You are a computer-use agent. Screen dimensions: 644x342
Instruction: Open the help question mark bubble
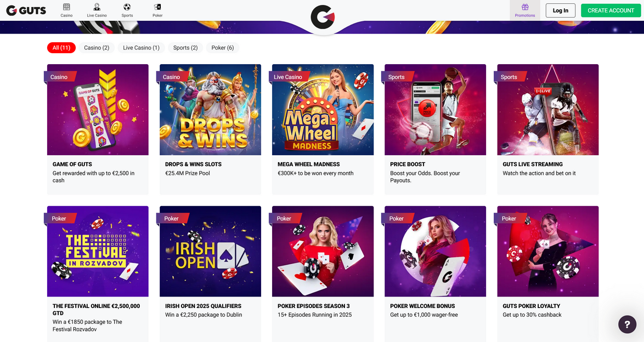coord(627,324)
